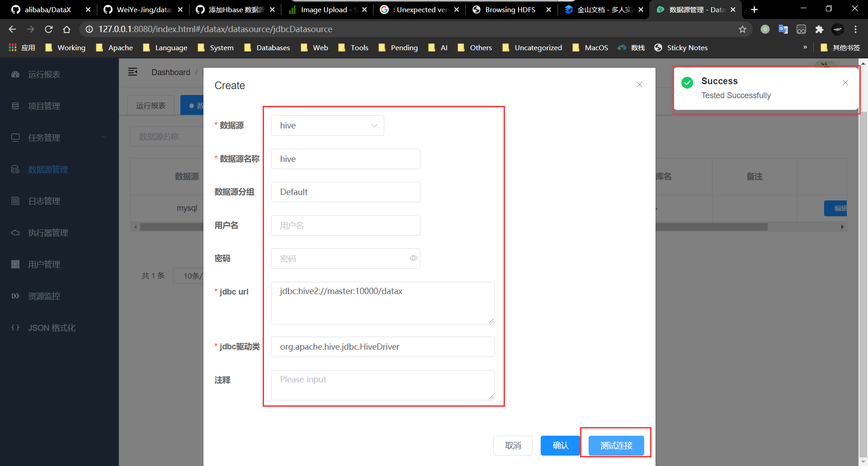Open the Chrome three-dot menu

[855, 29]
